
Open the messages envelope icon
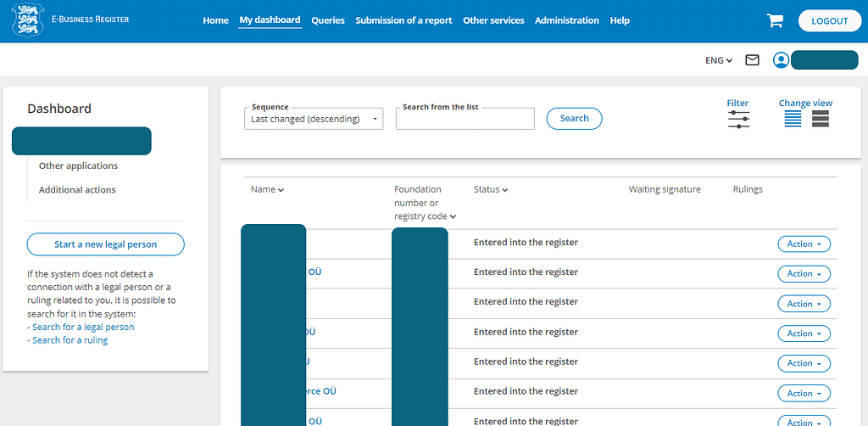(752, 60)
